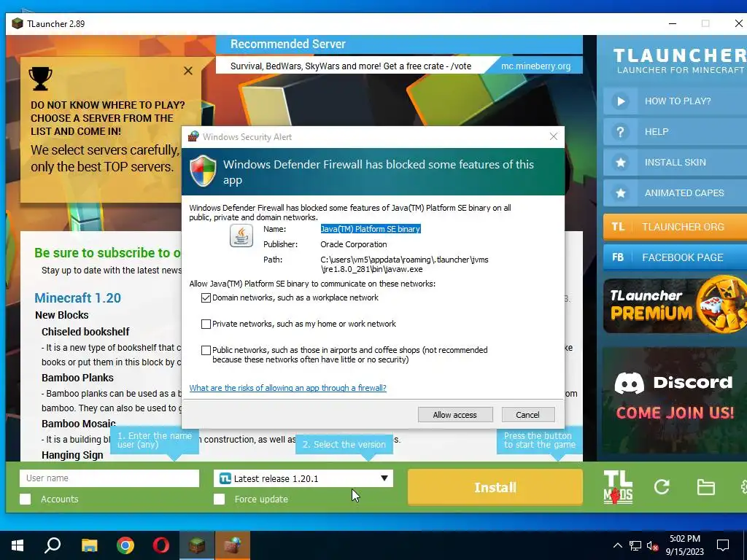Click the Bamboo Planks heading
Viewport: 747px width, 560px height.
(77, 378)
